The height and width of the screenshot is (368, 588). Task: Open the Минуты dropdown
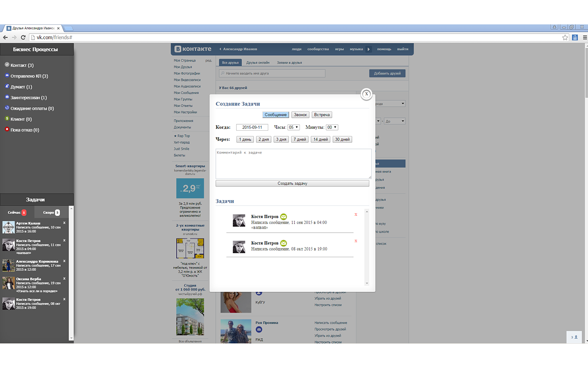tap(332, 127)
